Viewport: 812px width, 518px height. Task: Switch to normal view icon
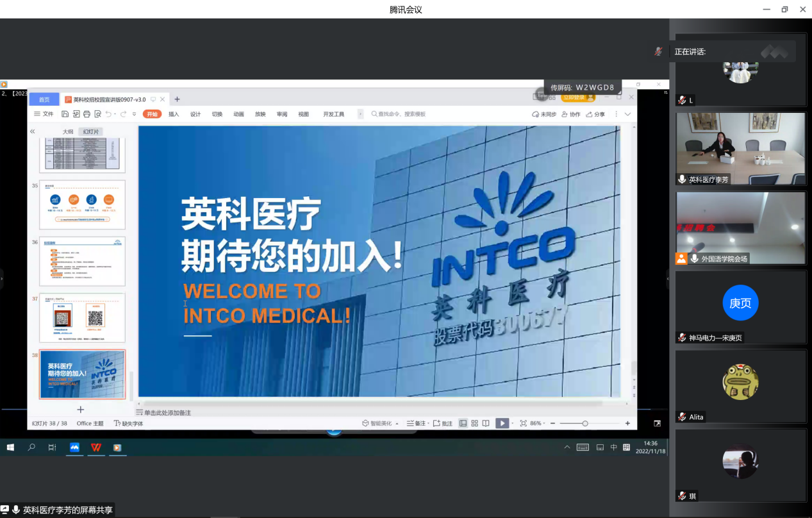coord(463,423)
